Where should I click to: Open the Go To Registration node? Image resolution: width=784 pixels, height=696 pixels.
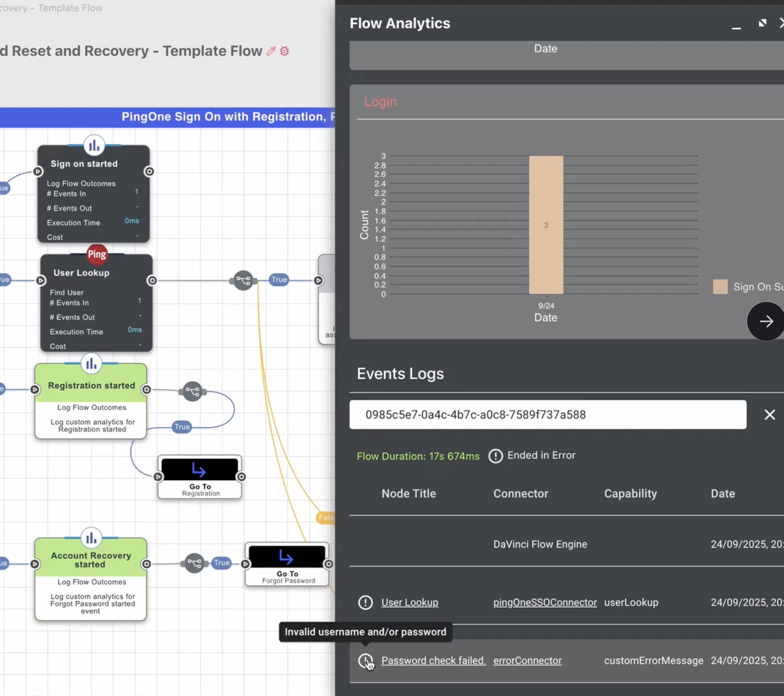200,476
